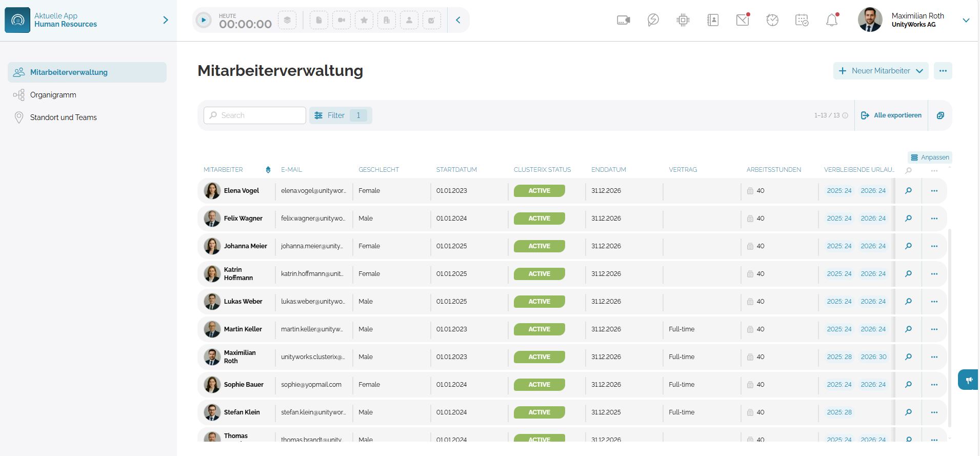
Task: Click the processor chip icon
Action: pyautogui.click(x=683, y=21)
